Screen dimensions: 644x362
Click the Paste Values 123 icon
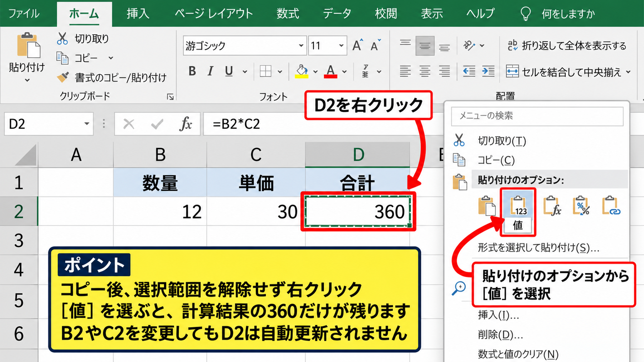pyautogui.click(x=518, y=205)
